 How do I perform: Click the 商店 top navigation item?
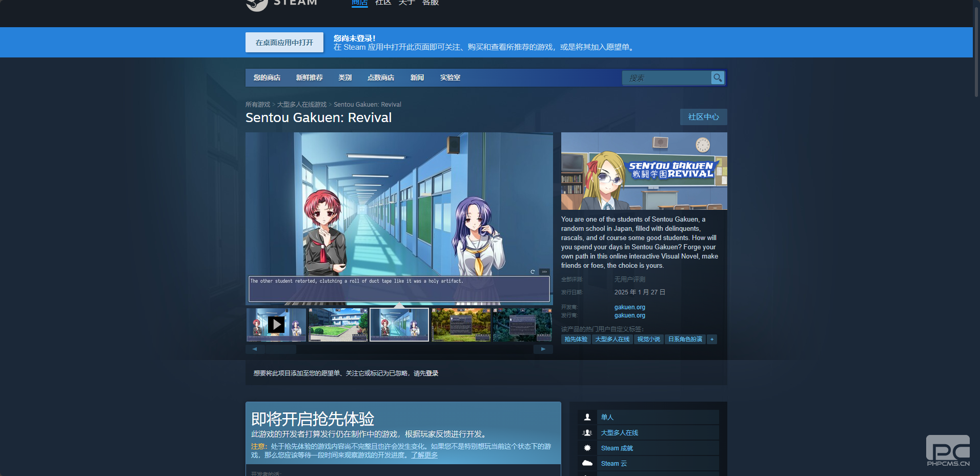tap(360, 3)
